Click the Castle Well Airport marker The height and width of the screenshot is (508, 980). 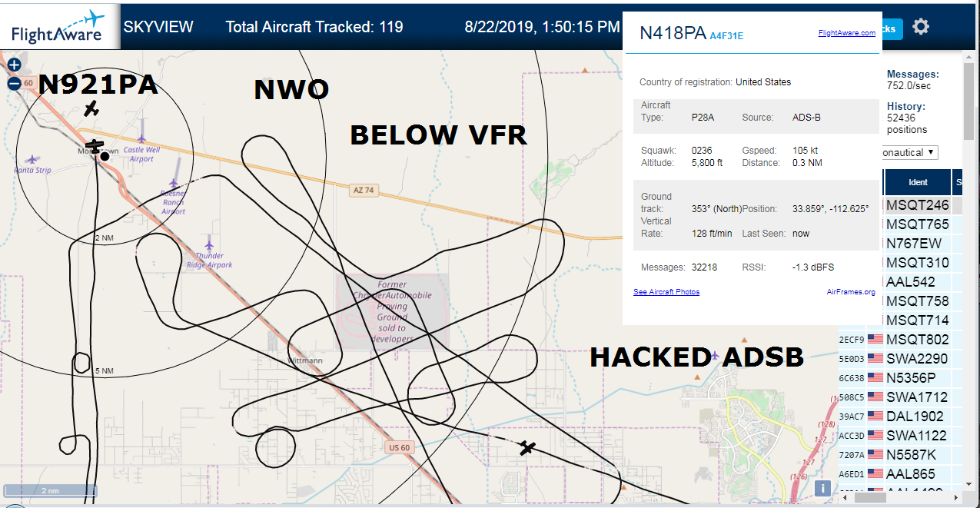[143, 140]
